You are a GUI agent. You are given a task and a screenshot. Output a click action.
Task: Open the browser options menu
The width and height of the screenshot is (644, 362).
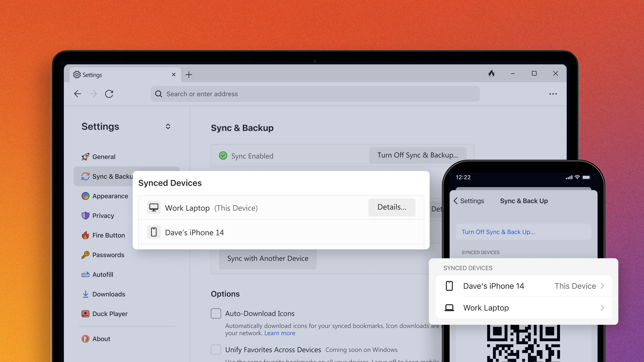click(553, 94)
